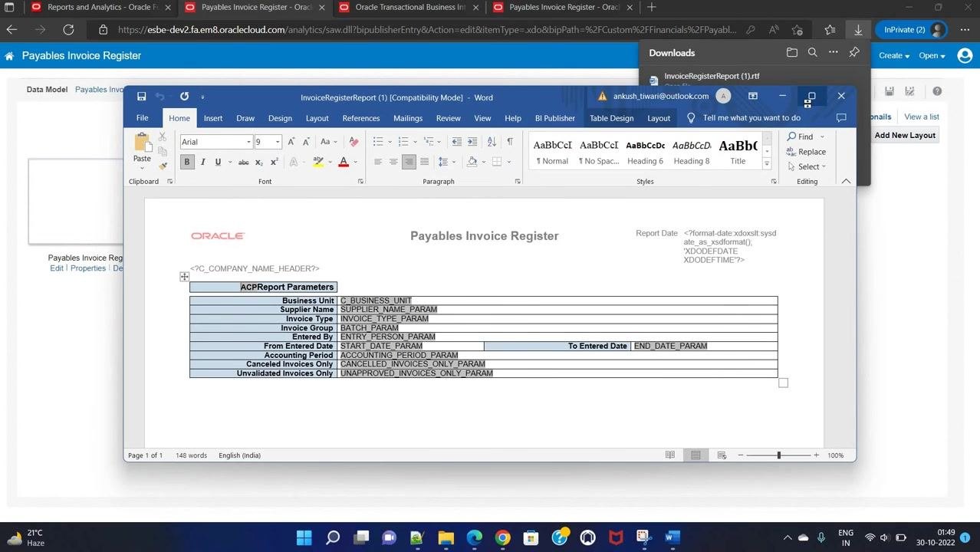Center align the text
980x552 pixels.
[x=393, y=162]
